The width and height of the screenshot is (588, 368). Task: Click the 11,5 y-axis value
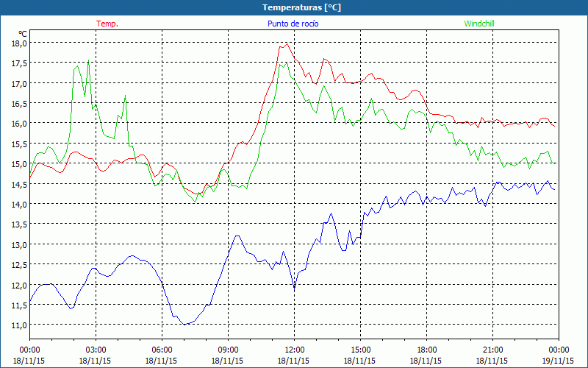(19, 305)
